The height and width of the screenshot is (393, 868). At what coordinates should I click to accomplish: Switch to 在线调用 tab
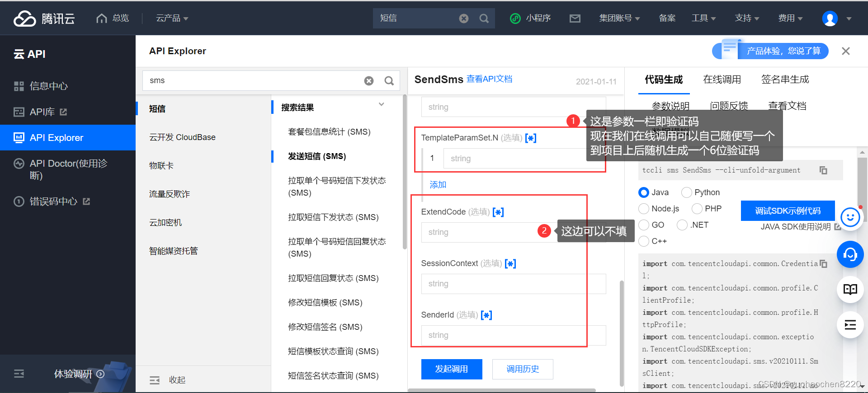pyautogui.click(x=722, y=80)
